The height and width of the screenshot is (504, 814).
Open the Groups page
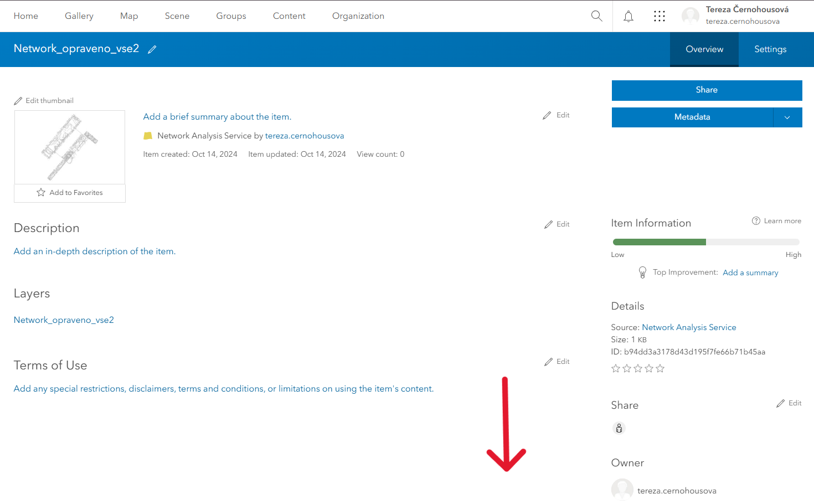(231, 16)
